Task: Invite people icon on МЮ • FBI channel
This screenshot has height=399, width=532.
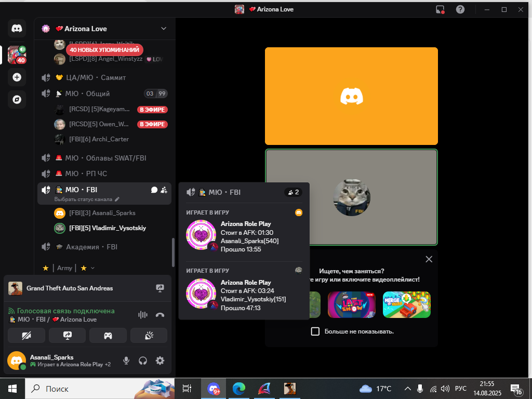Action: [164, 190]
